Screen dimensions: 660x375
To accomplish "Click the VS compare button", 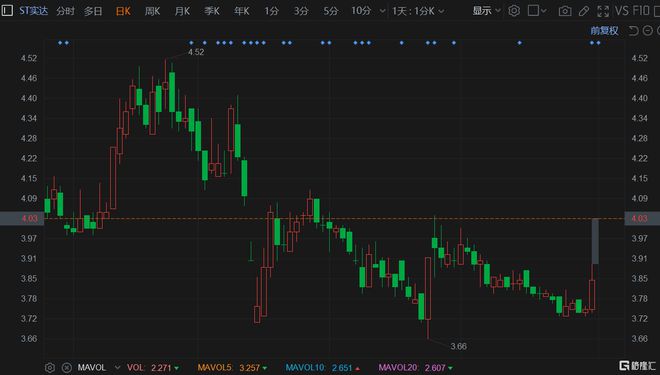I will point(622,11).
